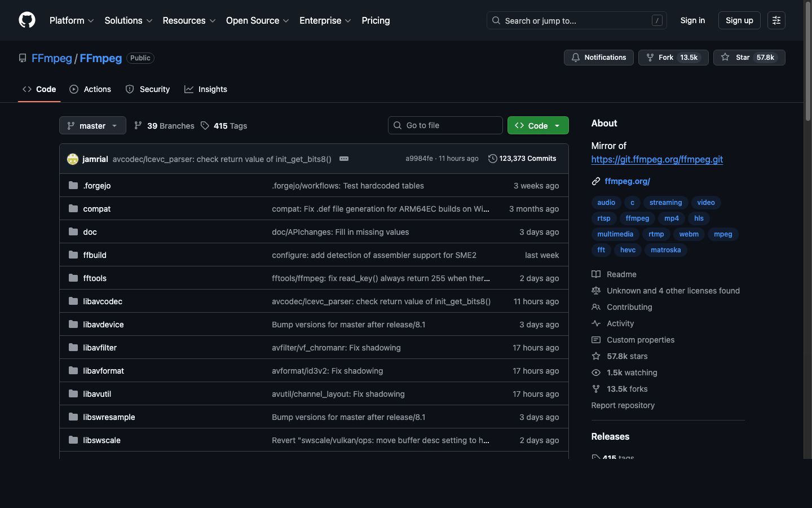Click the branch icon next to 39 Branches
The width and height of the screenshot is (812, 508).
(138, 125)
